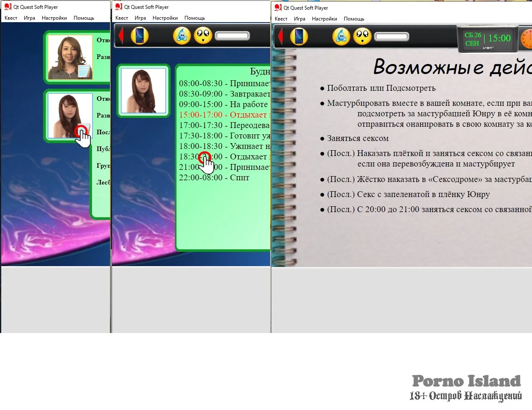Click the blue water drop icon in rightmost window
Screen dimensions: 532x410
pyautogui.click(x=341, y=36)
